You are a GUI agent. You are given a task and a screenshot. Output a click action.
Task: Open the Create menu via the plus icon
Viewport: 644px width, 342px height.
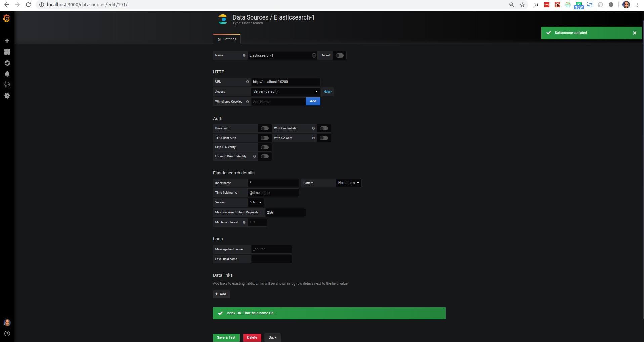point(7,40)
